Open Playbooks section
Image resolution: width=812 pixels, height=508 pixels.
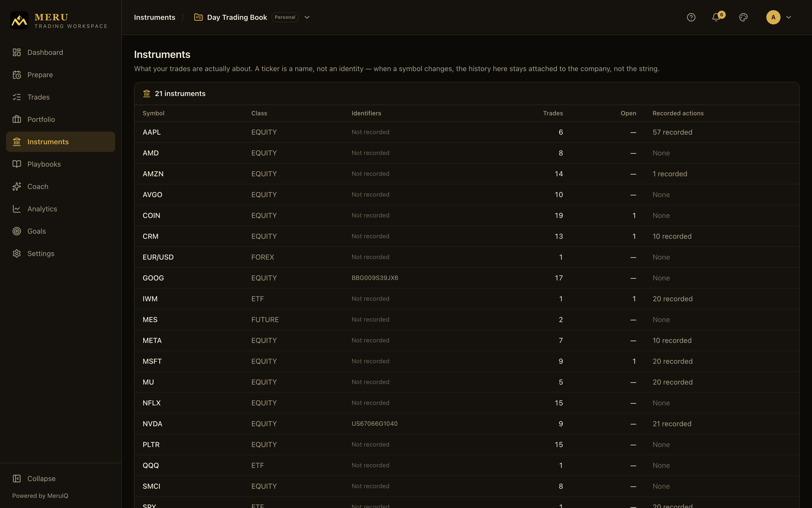point(61,164)
